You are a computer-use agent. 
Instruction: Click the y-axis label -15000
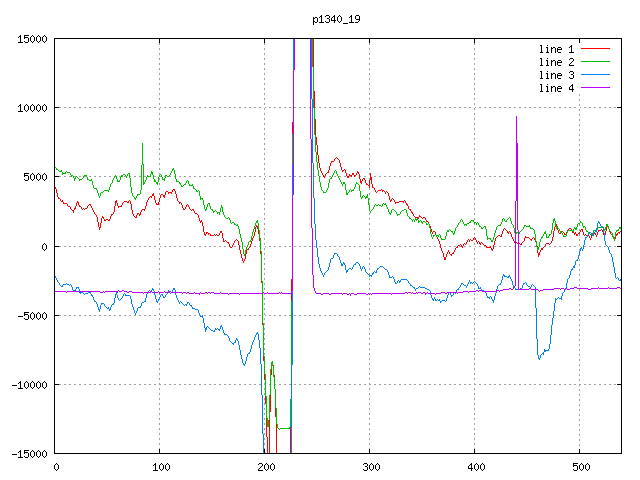[29, 454]
